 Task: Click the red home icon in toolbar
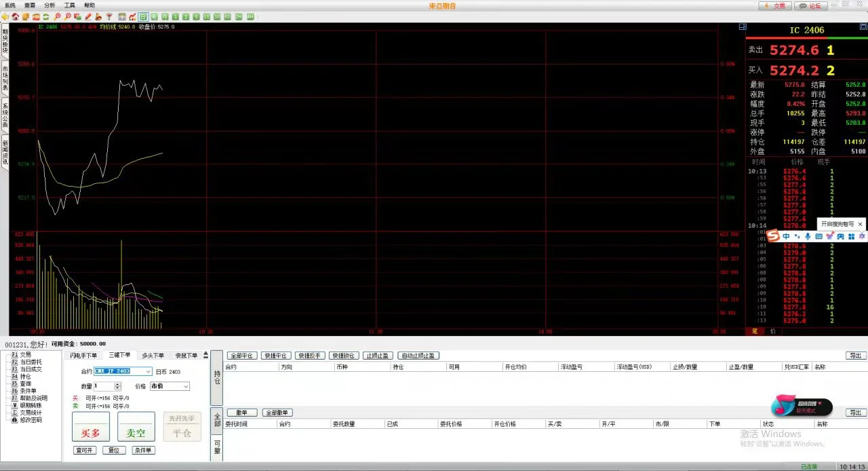pyautogui.click(x=15, y=16)
